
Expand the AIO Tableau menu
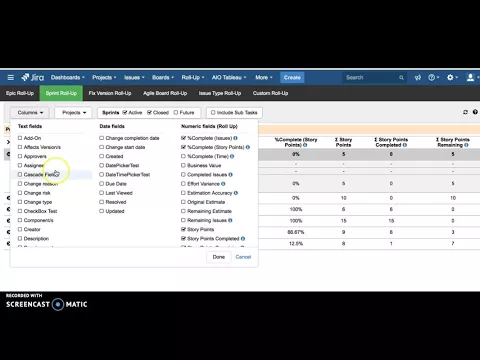tap(229, 78)
